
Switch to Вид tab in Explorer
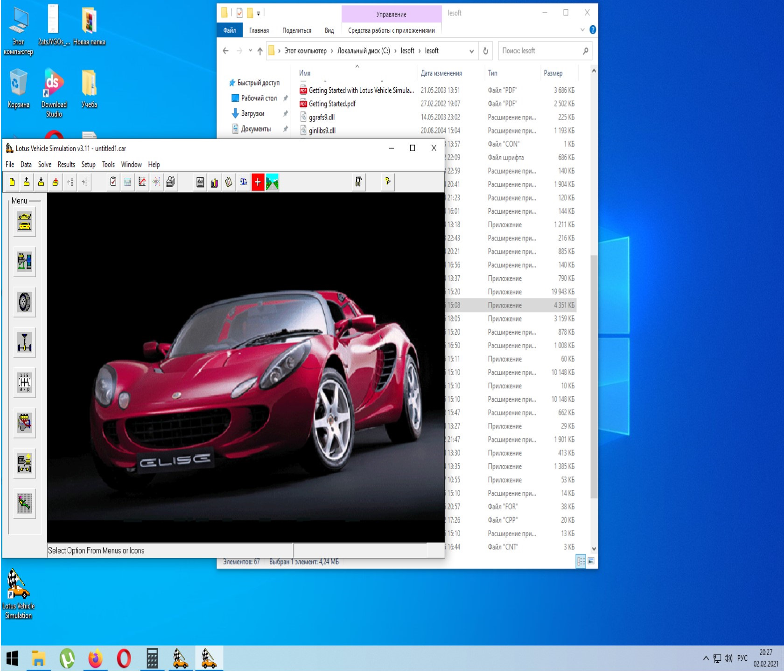pyautogui.click(x=329, y=30)
